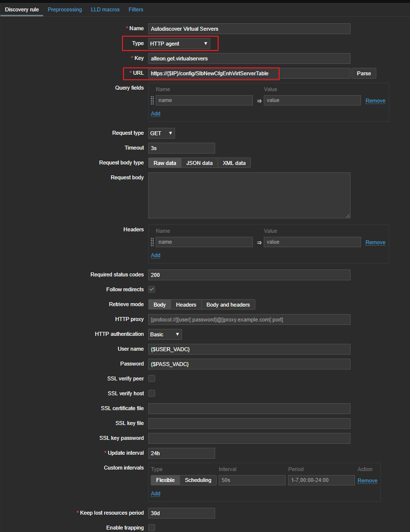The height and width of the screenshot is (532, 410).
Task: Click the Parse button next to URL
Action: (x=364, y=73)
